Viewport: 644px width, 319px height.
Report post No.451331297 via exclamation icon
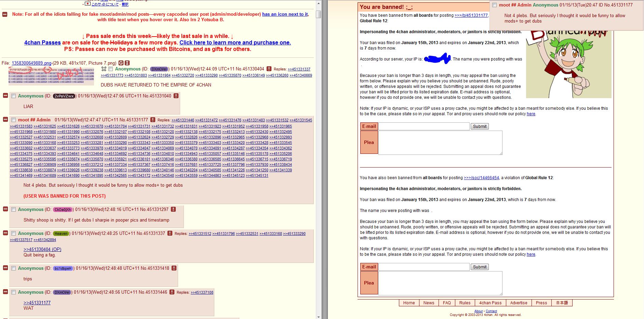[173, 210]
